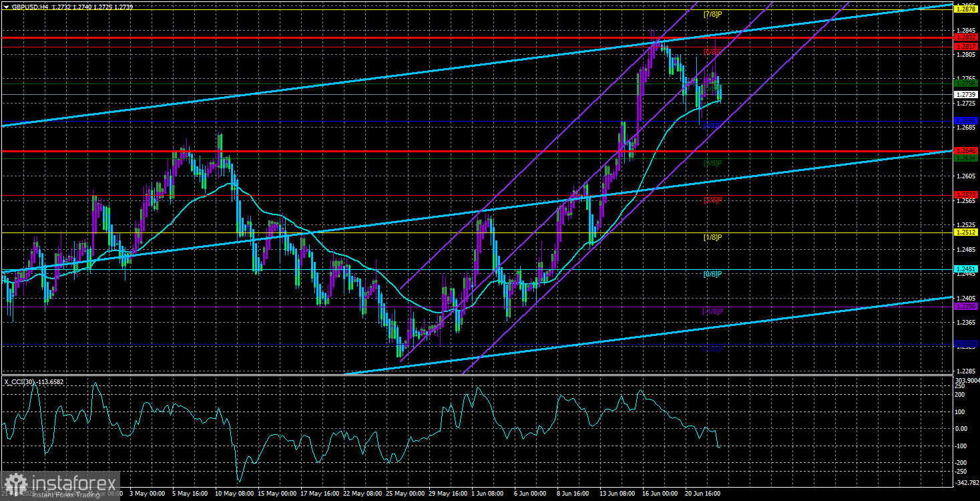Click the -342.782 CCI scale value
This screenshot has width=980, height=501.
click(x=966, y=482)
